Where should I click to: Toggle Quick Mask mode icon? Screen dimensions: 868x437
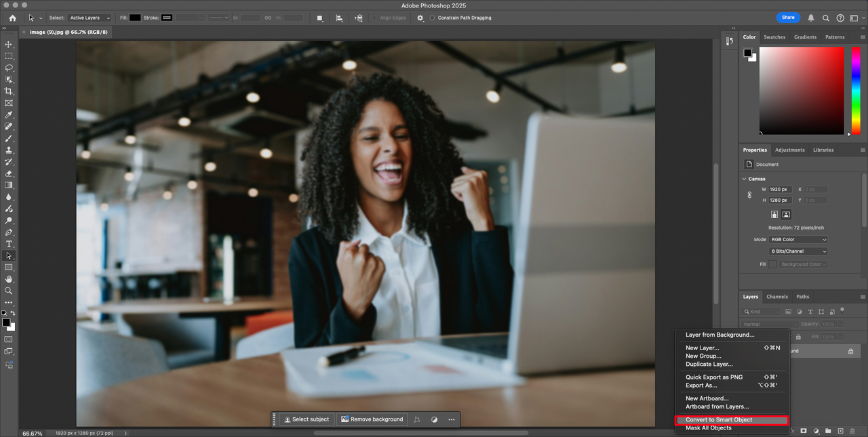[x=9, y=339]
